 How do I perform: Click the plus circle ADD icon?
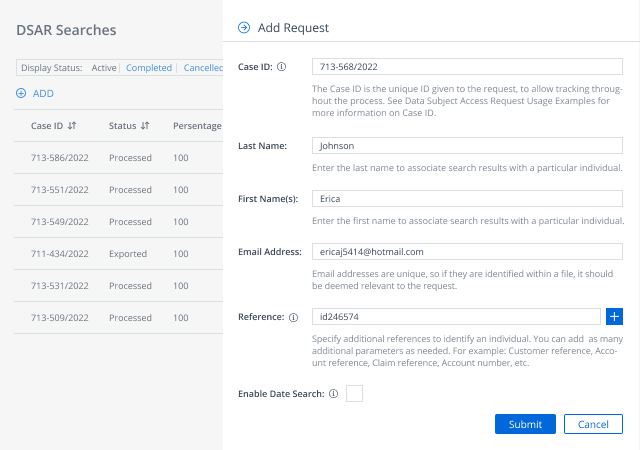(22, 93)
